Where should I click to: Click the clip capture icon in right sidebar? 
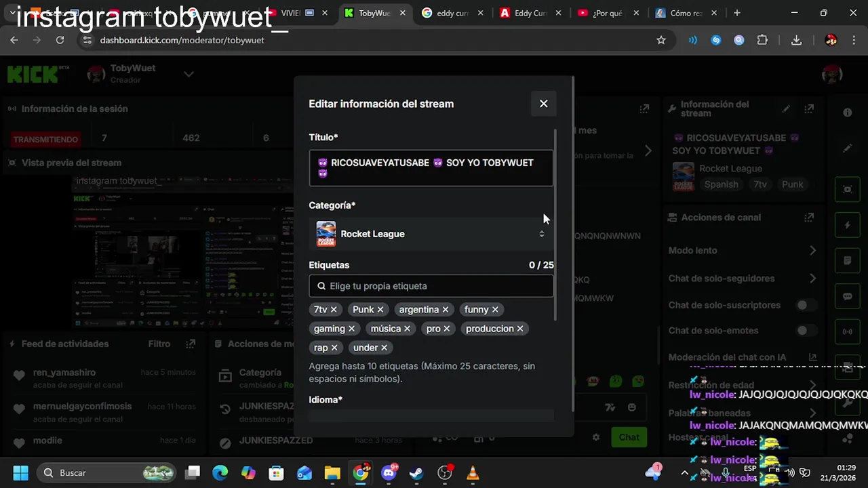tap(848, 189)
